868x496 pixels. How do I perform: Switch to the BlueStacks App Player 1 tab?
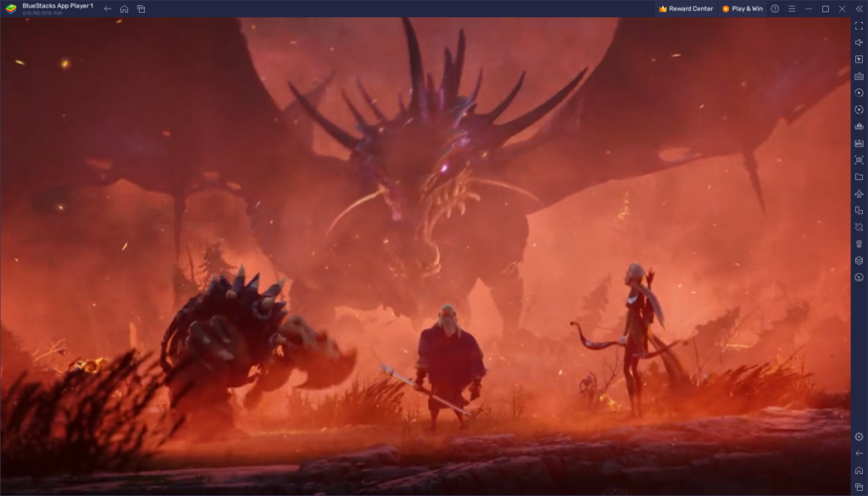pos(57,7)
